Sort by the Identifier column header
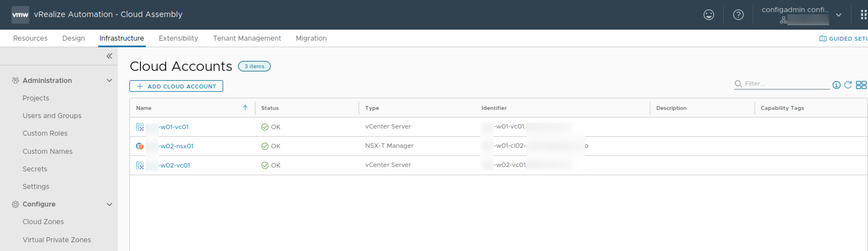 pyautogui.click(x=494, y=108)
